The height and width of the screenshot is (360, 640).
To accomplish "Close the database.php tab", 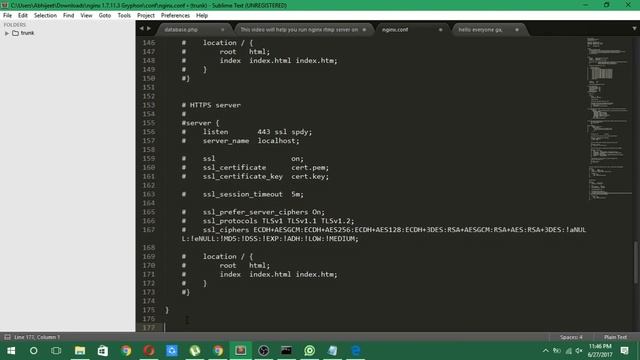I will pos(222,30).
